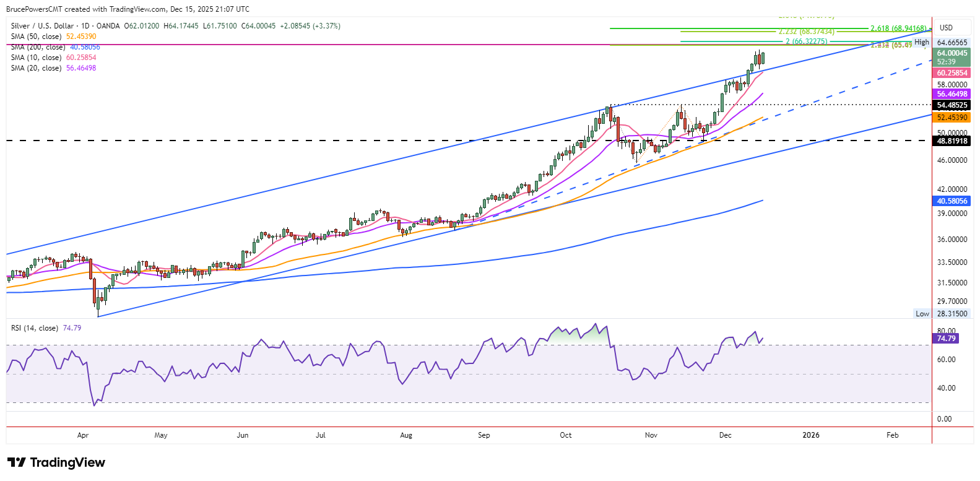
Task: Click the 2026 label on time axis
Action: [x=810, y=435]
